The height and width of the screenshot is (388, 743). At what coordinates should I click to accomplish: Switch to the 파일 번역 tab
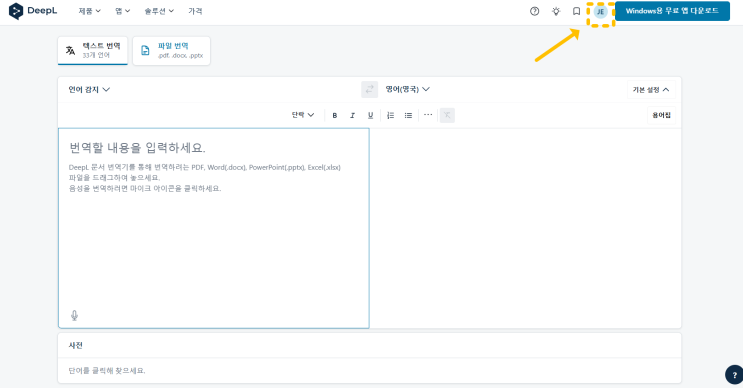[x=172, y=50]
